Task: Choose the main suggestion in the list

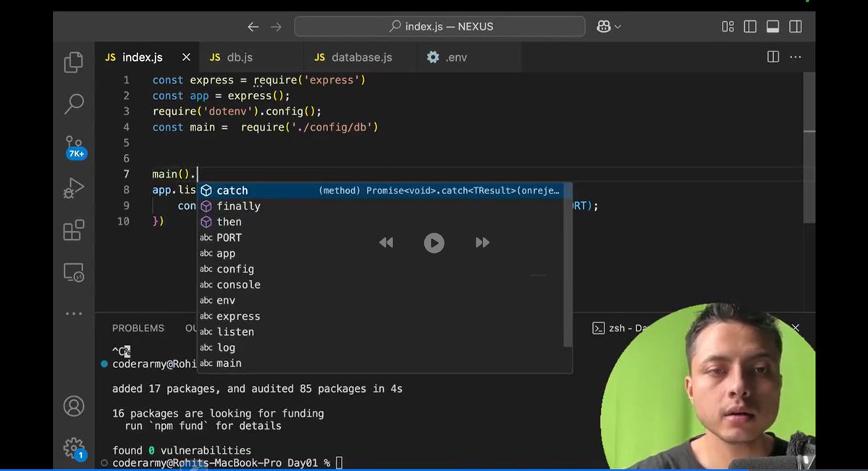Action: [x=380, y=364]
